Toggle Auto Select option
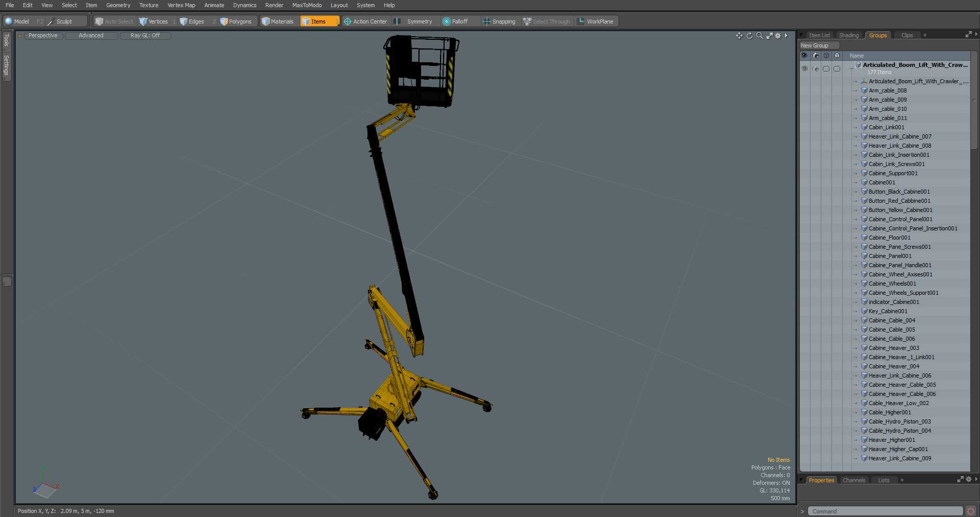Image resolution: width=980 pixels, height=517 pixels. click(114, 21)
